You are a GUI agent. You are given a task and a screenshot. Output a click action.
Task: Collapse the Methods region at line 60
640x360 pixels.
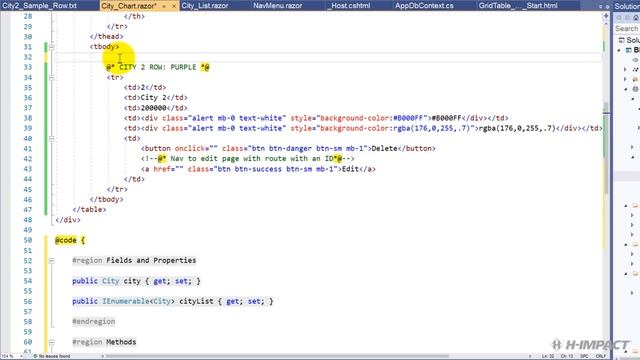click(52, 342)
